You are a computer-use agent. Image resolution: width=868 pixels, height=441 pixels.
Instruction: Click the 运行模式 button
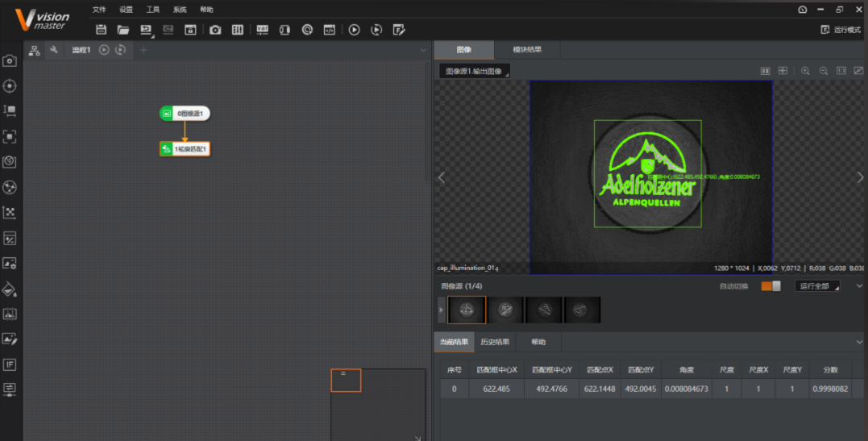point(841,30)
